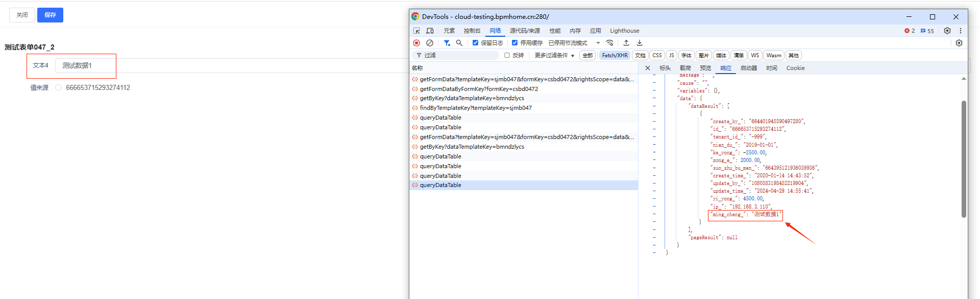Click the export HAR download icon

click(640, 43)
